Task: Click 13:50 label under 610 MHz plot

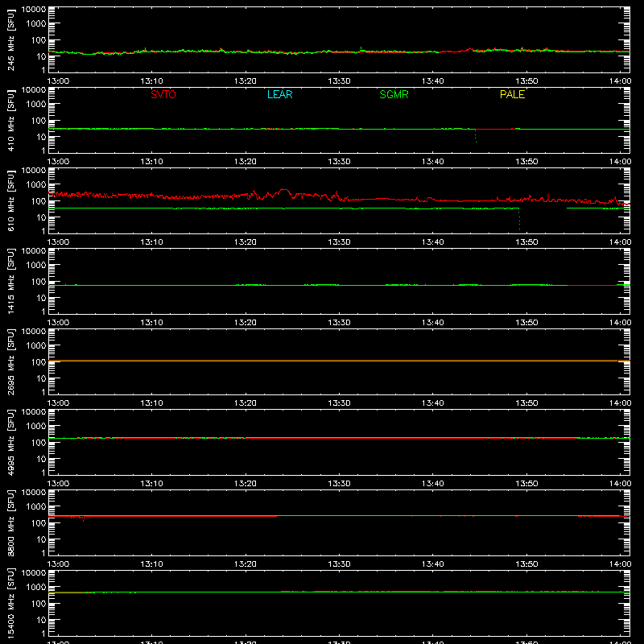Action: pos(526,242)
